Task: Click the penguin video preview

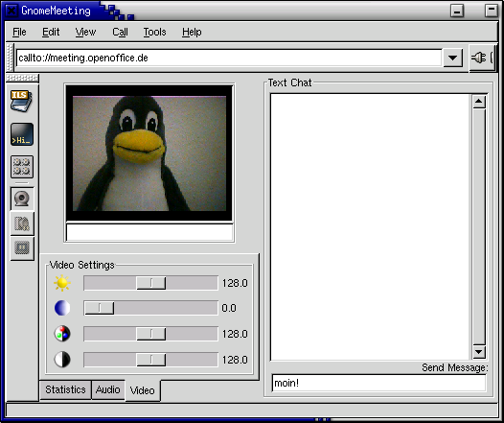Action: (x=149, y=153)
